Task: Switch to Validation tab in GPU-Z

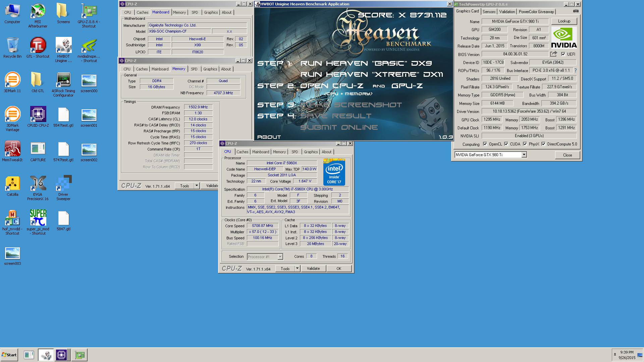Action: click(x=507, y=11)
